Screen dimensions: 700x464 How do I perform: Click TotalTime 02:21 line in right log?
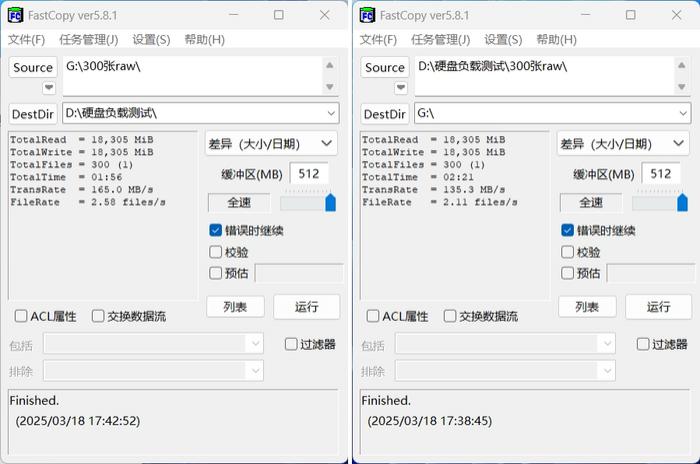[418, 177]
